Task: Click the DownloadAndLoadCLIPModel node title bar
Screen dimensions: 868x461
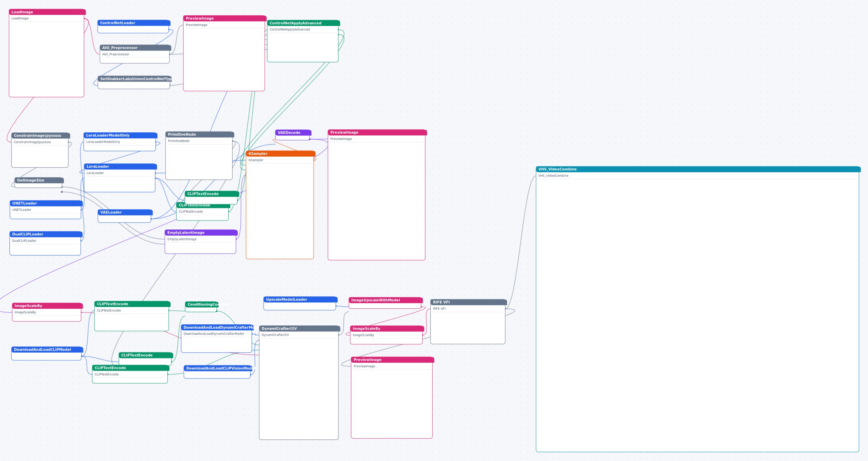Action: click(x=47, y=350)
